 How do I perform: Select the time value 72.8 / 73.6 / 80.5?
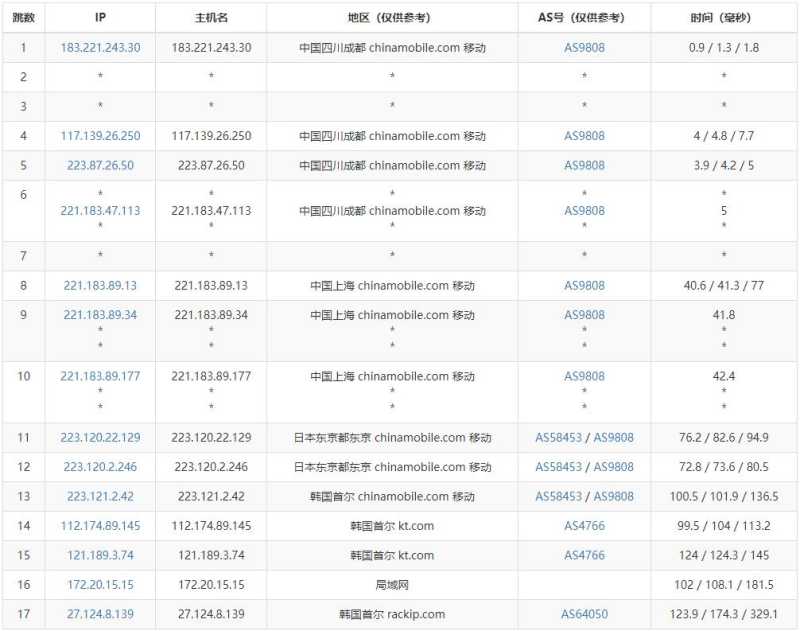pyautogui.click(x=723, y=467)
